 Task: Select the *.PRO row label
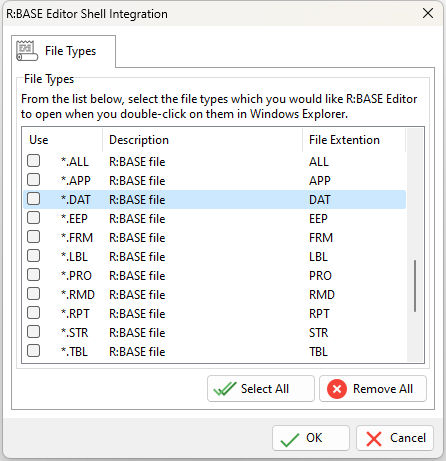pyautogui.click(x=76, y=276)
